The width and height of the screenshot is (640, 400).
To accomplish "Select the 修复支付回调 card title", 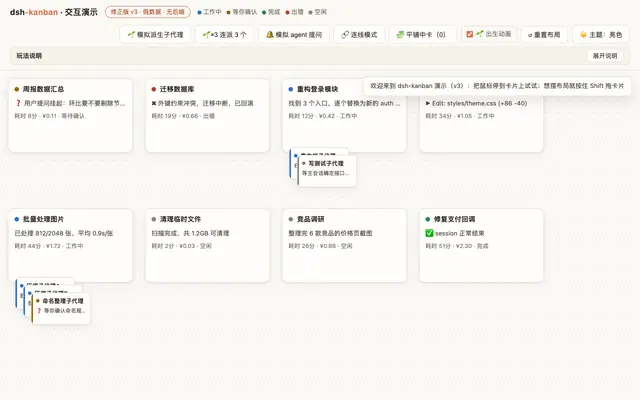I will tap(454, 219).
